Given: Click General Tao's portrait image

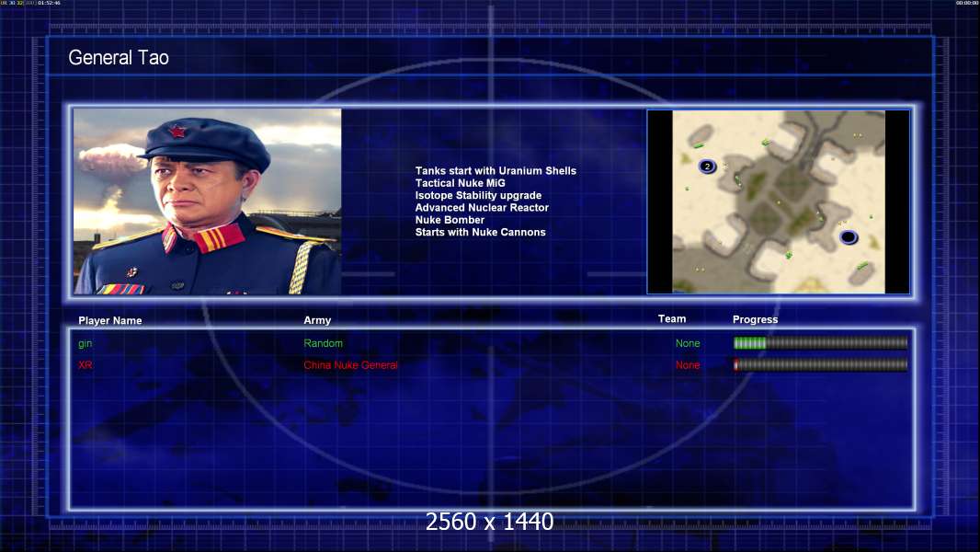Looking at the screenshot, I should pyautogui.click(x=208, y=201).
